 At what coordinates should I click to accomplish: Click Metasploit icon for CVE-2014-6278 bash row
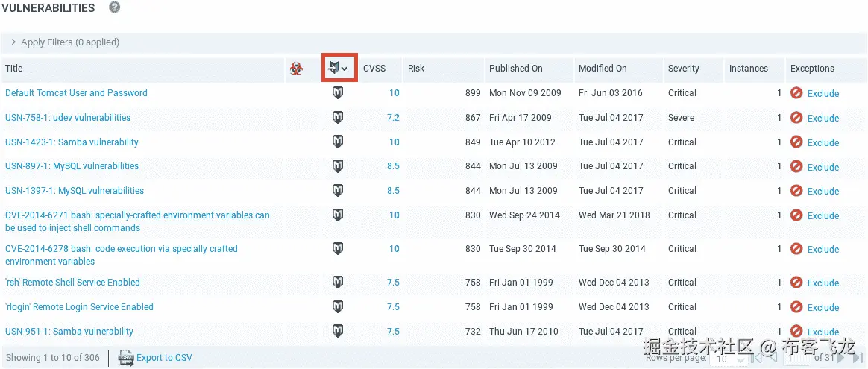click(338, 249)
